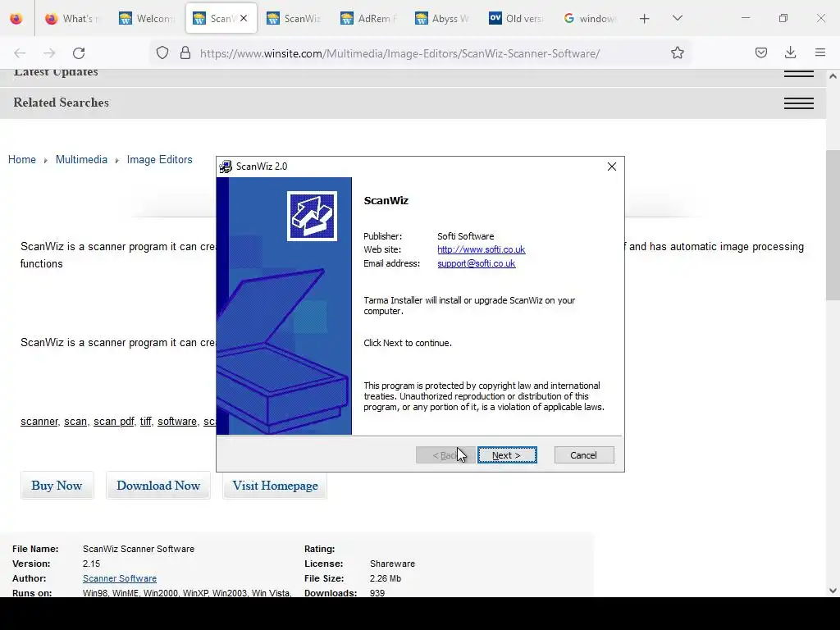Switch to the Google windows search tab
The height and width of the screenshot is (630, 840).
(x=590, y=19)
